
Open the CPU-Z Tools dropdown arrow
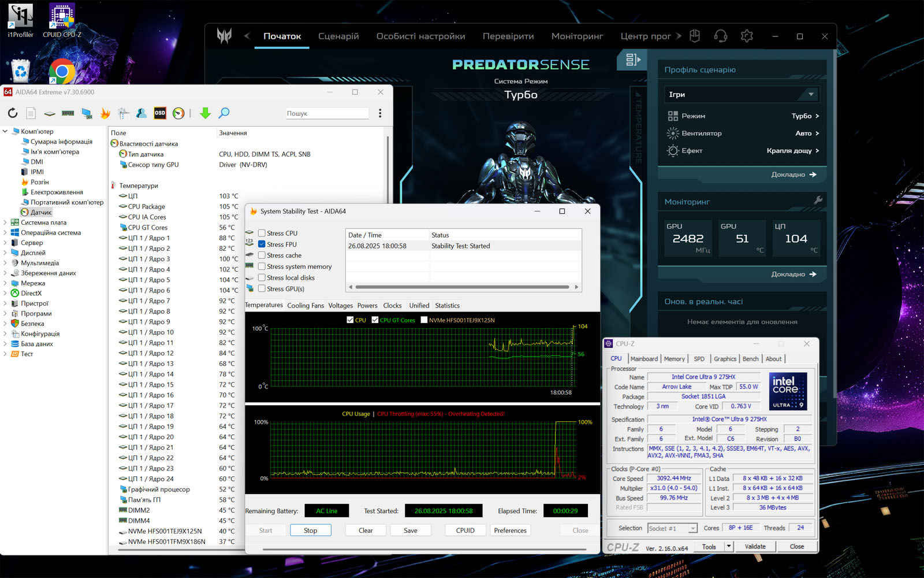729,546
